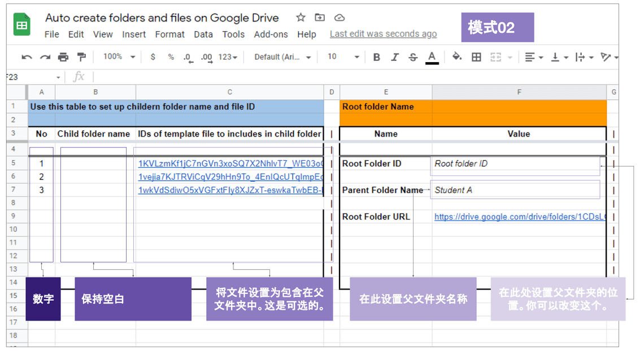Screen dimensions: 644x351
Task: Open the Google Sheets home icon
Action: pos(22,25)
